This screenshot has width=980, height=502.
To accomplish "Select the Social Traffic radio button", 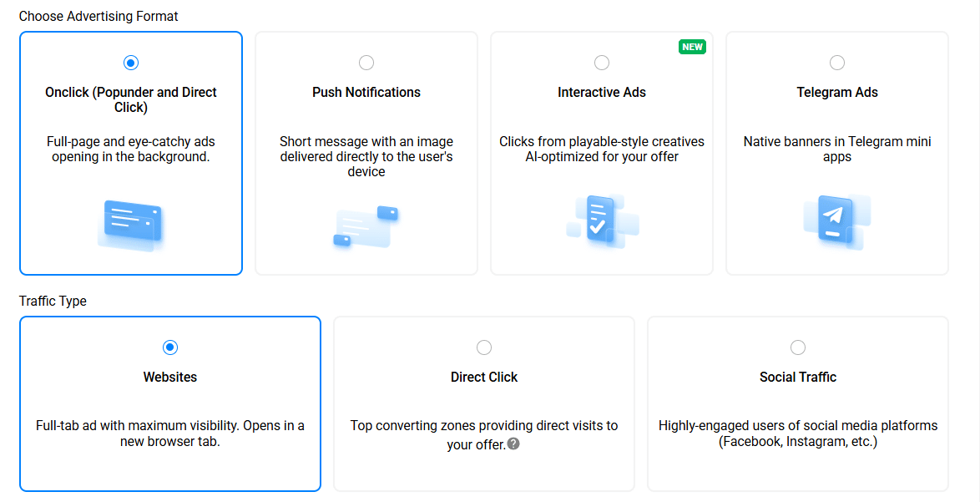I will [798, 347].
